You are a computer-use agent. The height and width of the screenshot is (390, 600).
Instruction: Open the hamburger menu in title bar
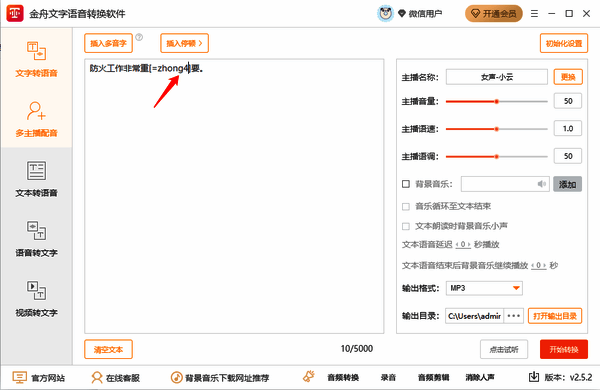535,14
